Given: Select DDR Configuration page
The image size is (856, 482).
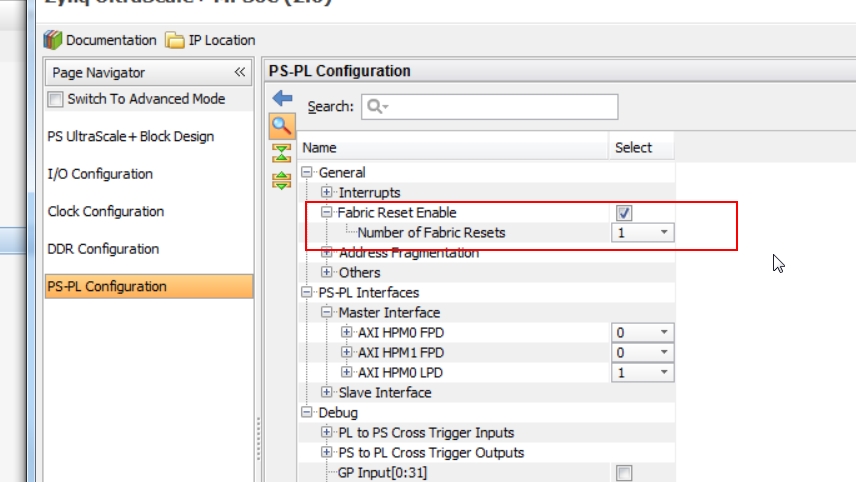Looking at the screenshot, I should 104,249.
